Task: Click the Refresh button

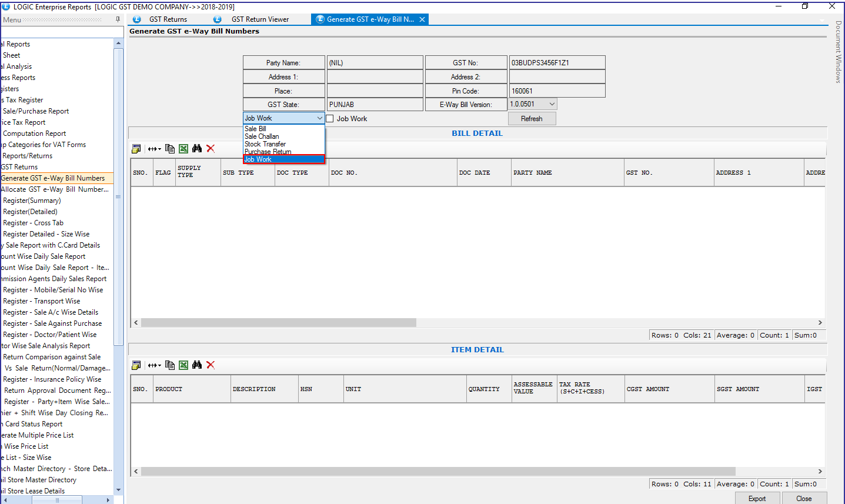Action: click(x=532, y=118)
